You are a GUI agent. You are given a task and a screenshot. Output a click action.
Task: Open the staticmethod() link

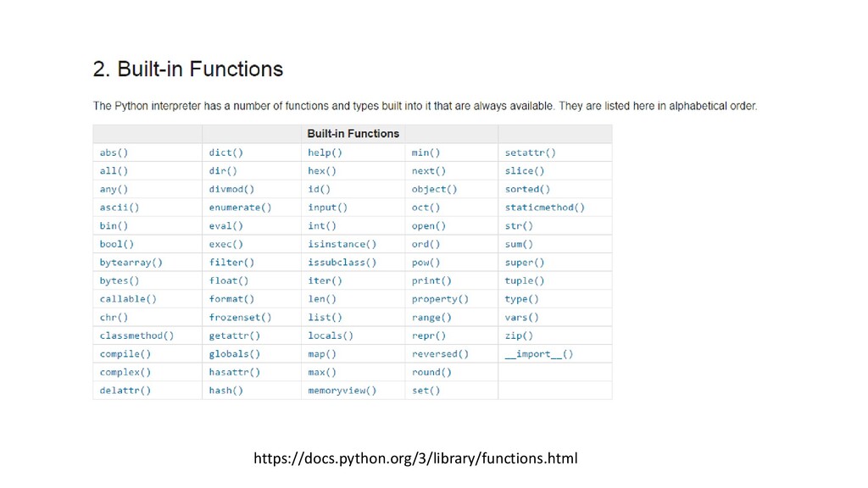[x=545, y=208]
